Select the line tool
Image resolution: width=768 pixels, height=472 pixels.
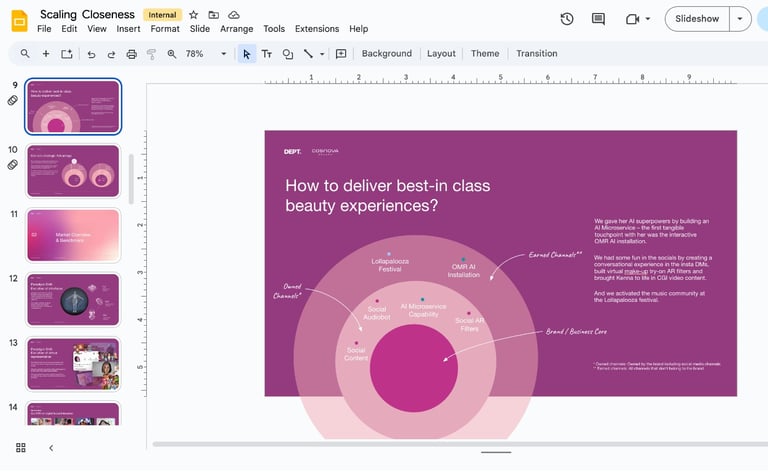click(x=308, y=53)
